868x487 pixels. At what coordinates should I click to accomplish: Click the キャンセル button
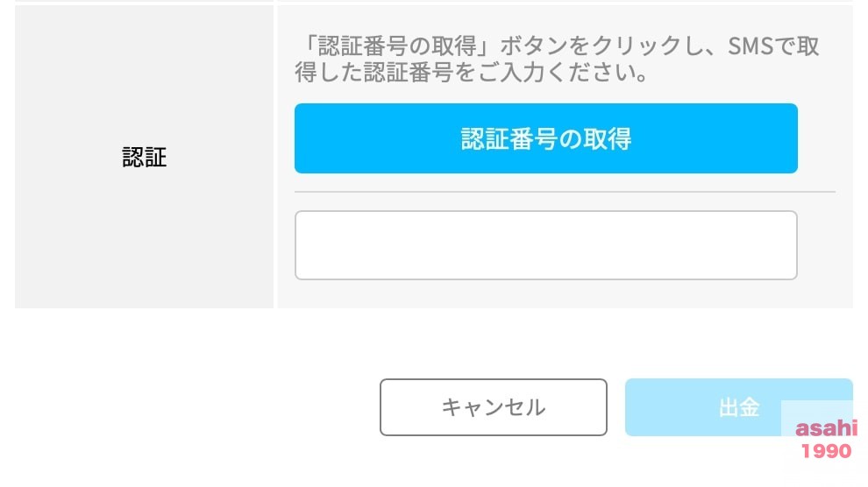[x=494, y=407]
